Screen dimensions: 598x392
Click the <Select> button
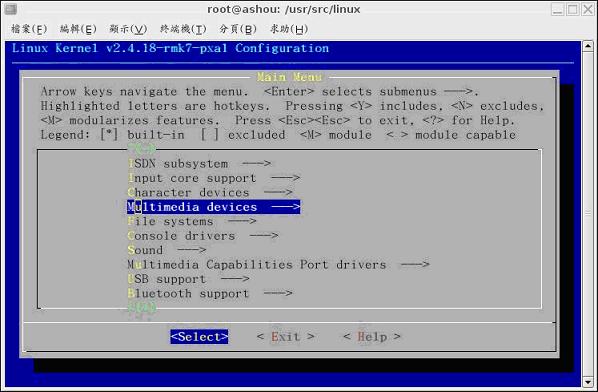pyautogui.click(x=199, y=337)
